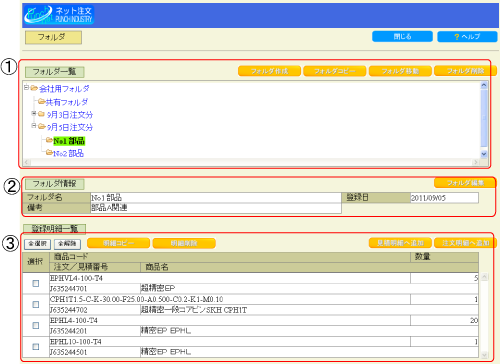Click the folder tree scroll-up arrow
The height and width of the screenshot is (364, 500).
tap(484, 85)
